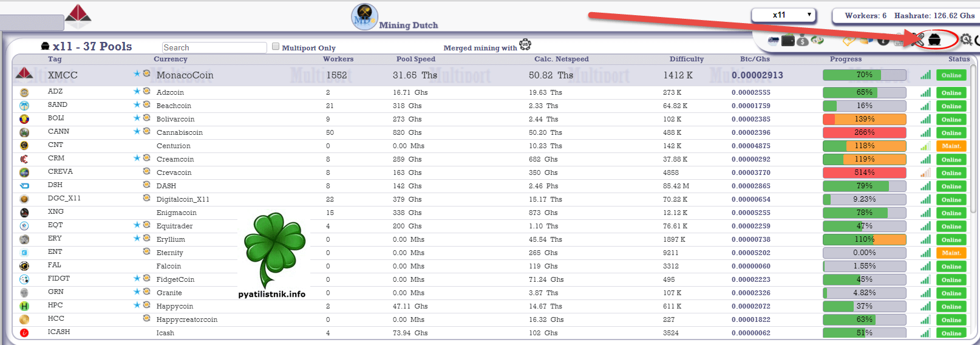Screen dimensions: 980x345
Task: Click the merged coin icon in SAND row
Action: click(146, 104)
